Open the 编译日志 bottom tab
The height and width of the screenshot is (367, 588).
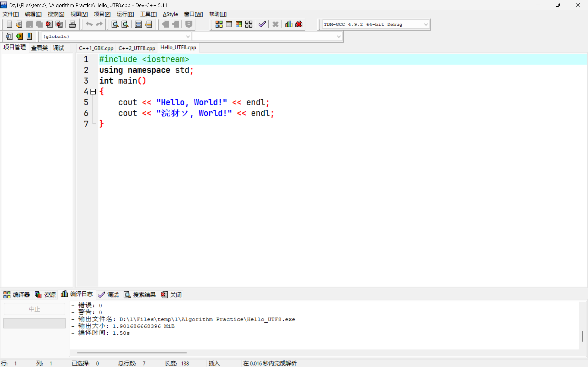(x=77, y=294)
